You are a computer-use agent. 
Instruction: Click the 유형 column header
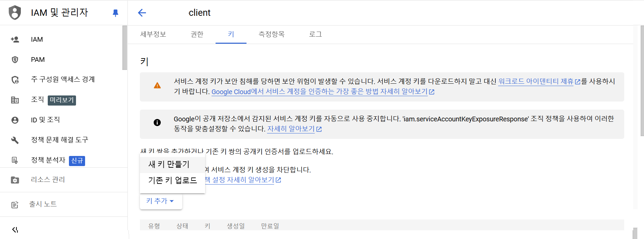pos(154,226)
